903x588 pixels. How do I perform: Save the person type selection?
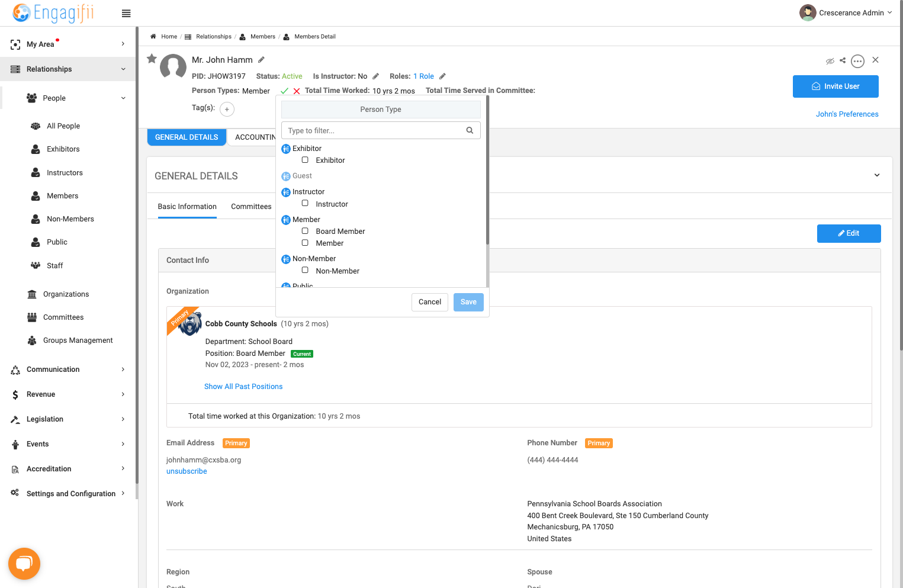coord(468,302)
